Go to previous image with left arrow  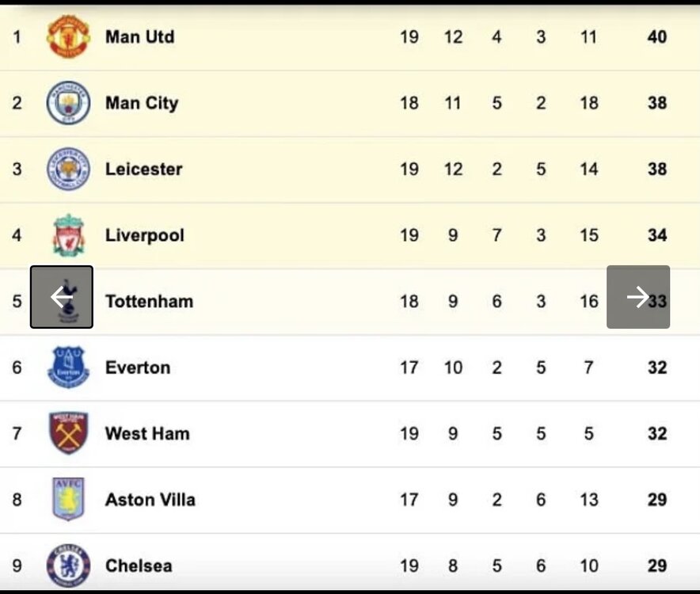[62, 297]
